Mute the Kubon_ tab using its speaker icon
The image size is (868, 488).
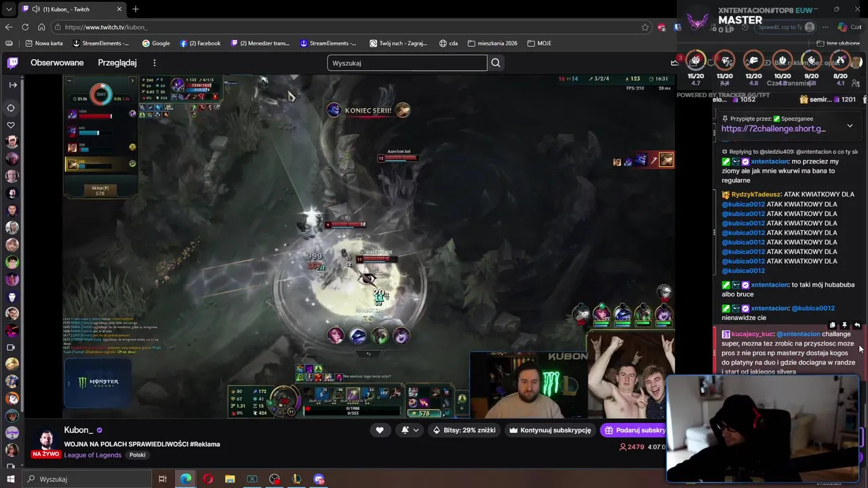click(x=35, y=9)
